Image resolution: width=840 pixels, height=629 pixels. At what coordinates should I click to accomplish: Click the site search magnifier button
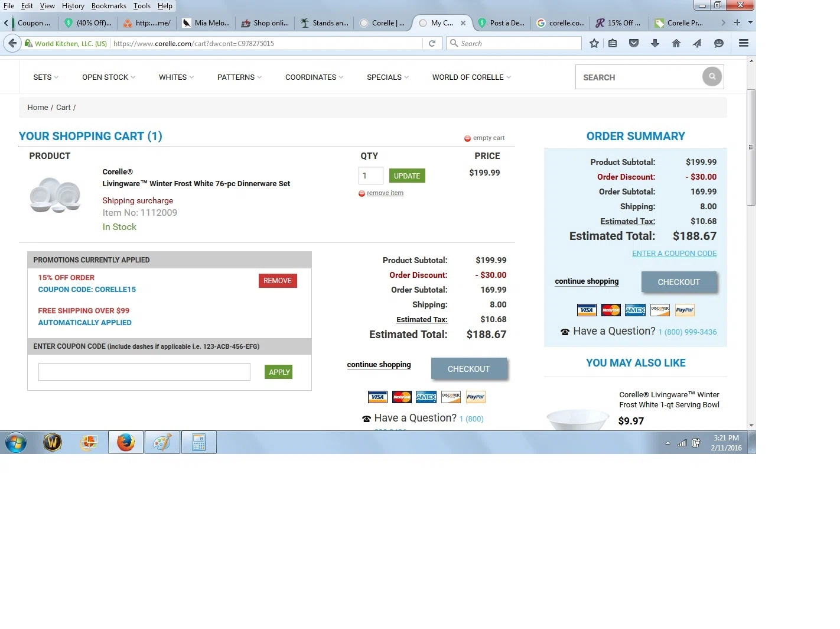(712, 76)
